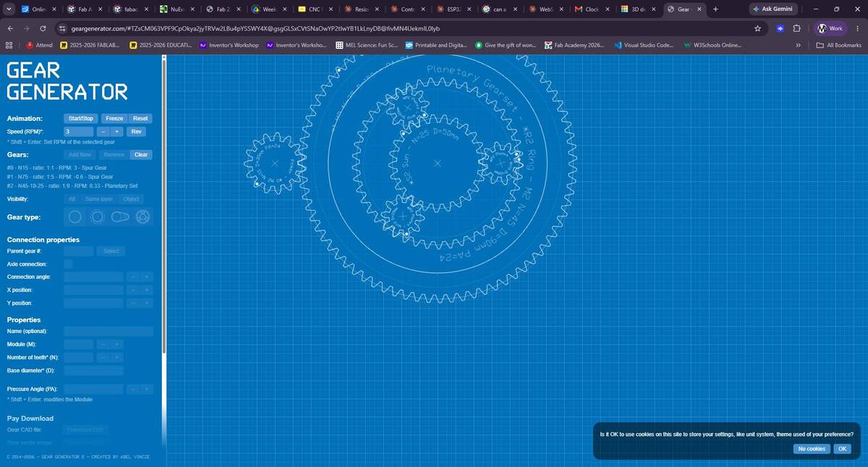Screen dimensions: 868x467
Task: Open the Attend bookmark
Action: (40, 45)
